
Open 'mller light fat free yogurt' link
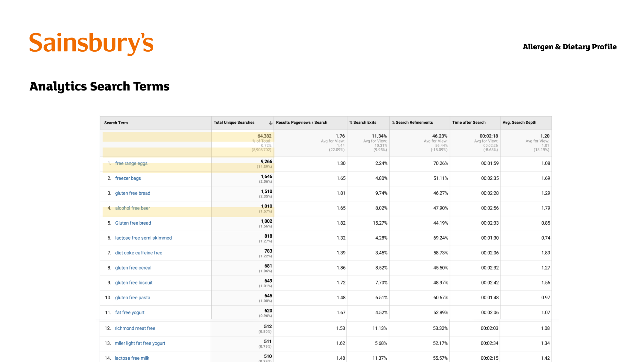click(140, 343)
